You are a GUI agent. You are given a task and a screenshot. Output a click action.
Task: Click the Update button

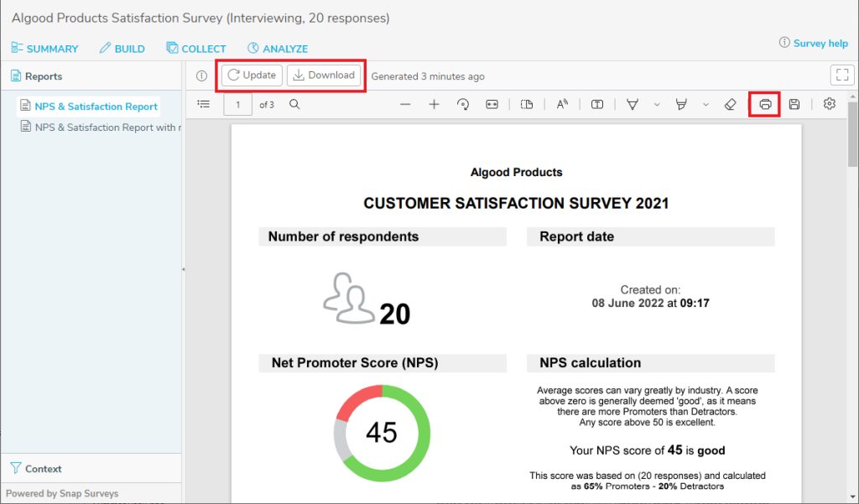click(x=252, y=75)
